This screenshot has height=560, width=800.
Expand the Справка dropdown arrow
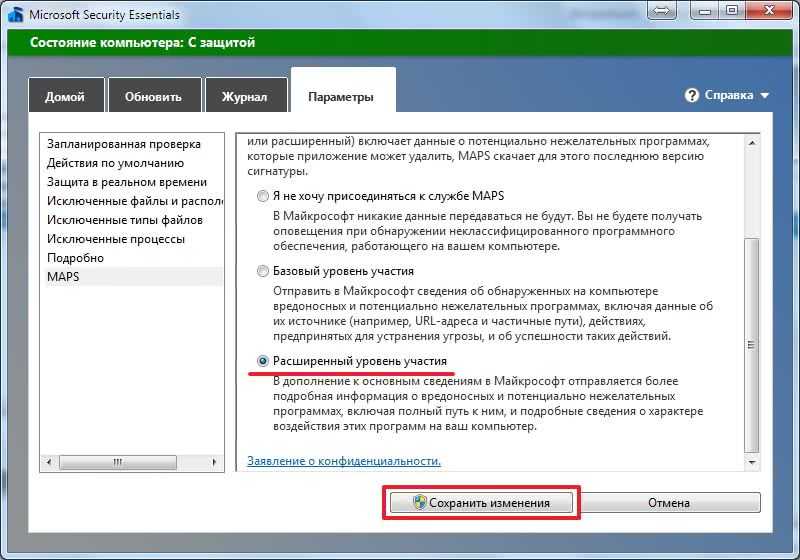(x=764, y=95)
